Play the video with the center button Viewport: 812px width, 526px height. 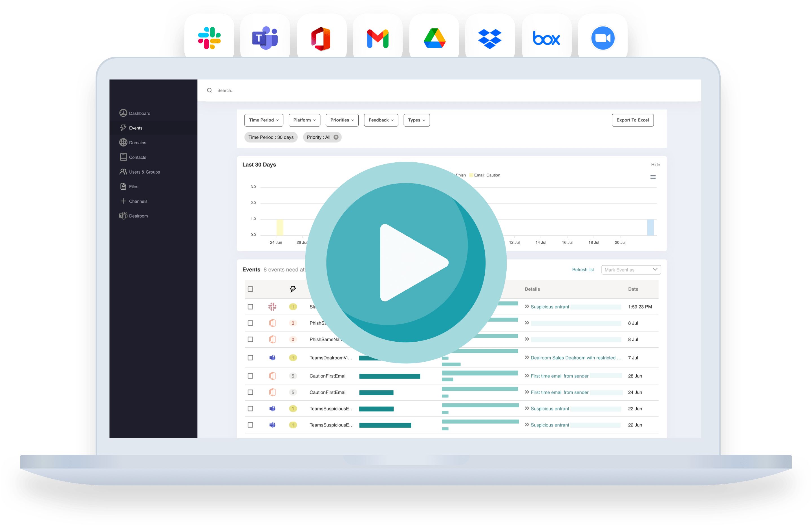tap(406, 263)
